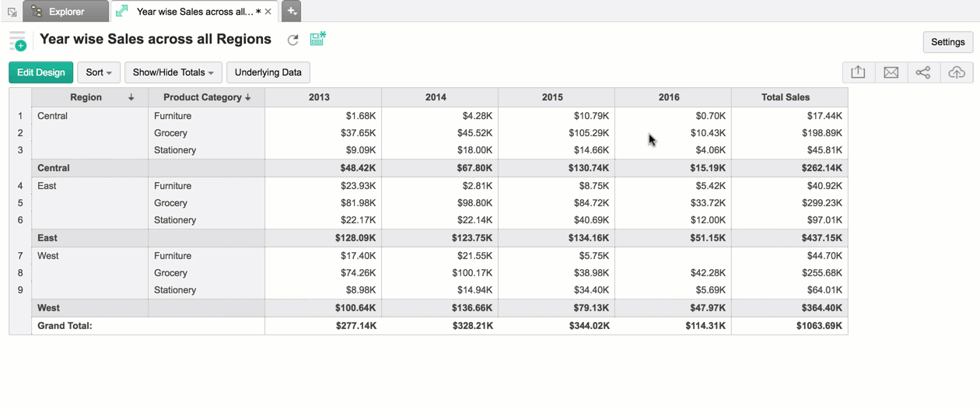Close the Year wise Sales tab
This screenshot has width=980, height=410.
pos(268,12)
